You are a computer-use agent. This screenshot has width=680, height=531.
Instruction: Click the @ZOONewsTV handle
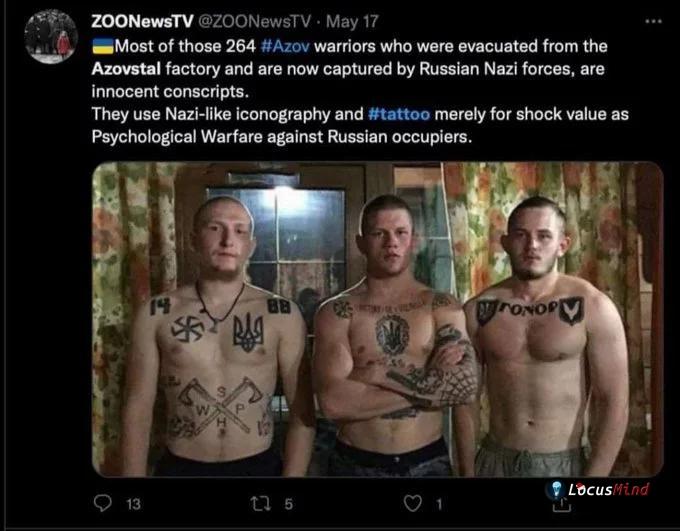coord(255,21)
